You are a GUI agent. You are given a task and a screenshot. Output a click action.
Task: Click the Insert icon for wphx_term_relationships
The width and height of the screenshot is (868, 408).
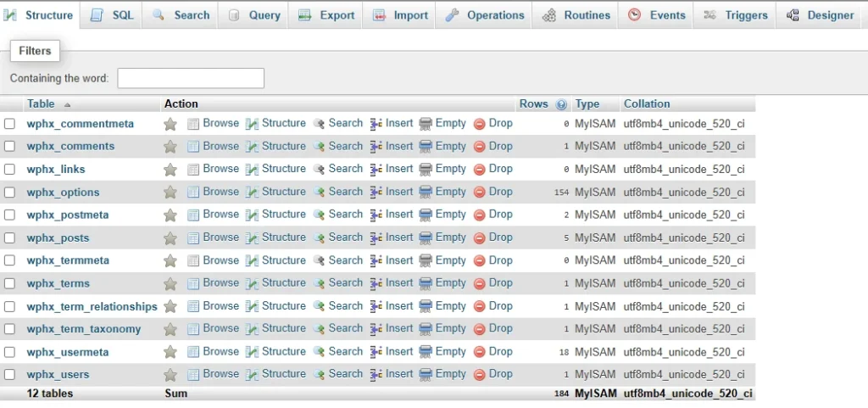(x=376, y=306)
